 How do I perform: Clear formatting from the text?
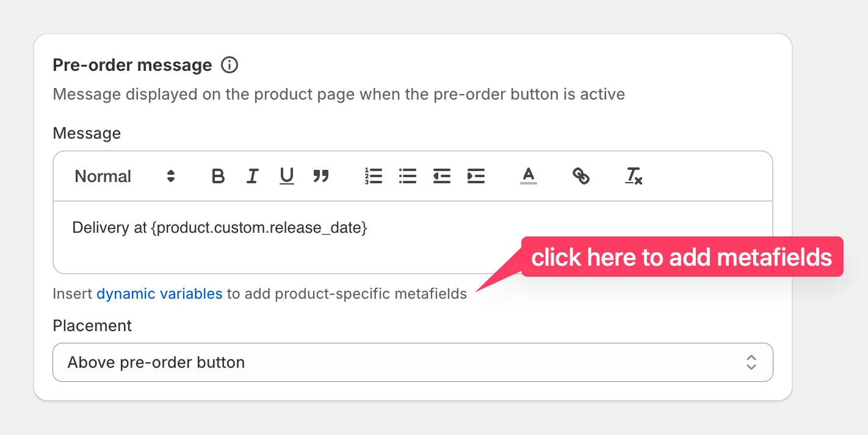(x=633, y=176)
